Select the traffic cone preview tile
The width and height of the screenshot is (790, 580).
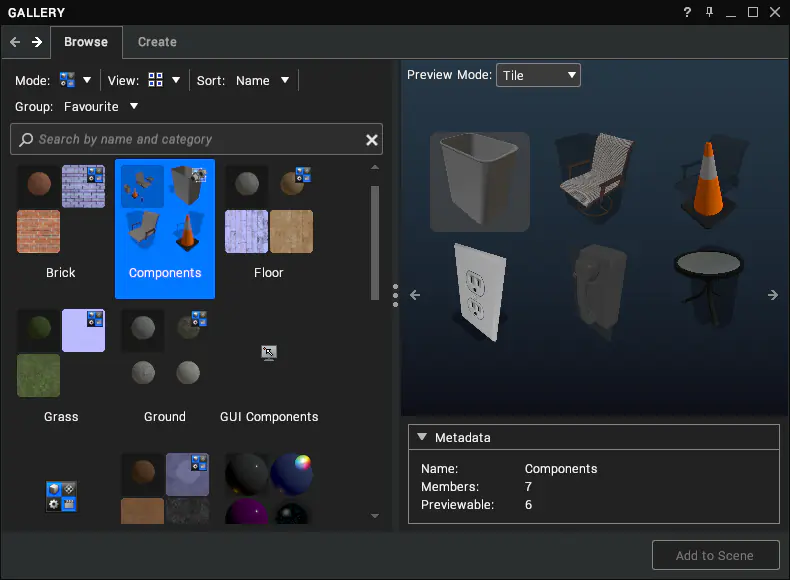[x=709, y=181]
